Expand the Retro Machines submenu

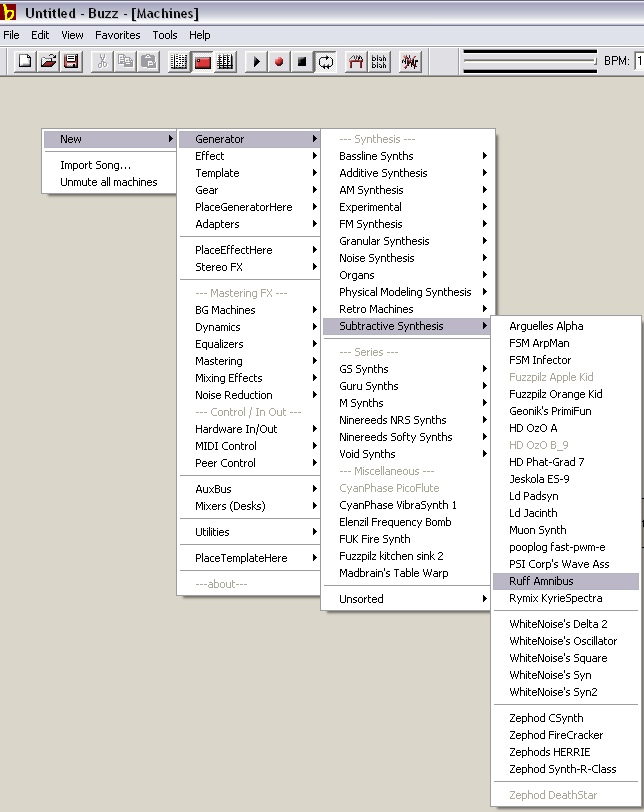(406, 309)
